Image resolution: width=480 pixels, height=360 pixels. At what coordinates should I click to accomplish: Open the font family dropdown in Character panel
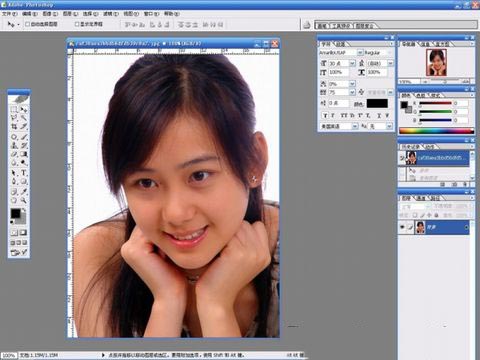tap(360, 53)
